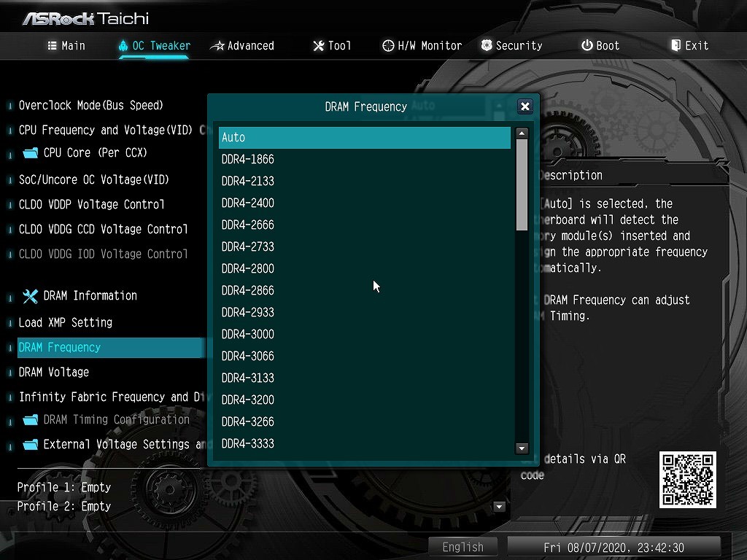
Task: Click the CPU Core (Per CCX) folder icon
Action: coord(31,153)
